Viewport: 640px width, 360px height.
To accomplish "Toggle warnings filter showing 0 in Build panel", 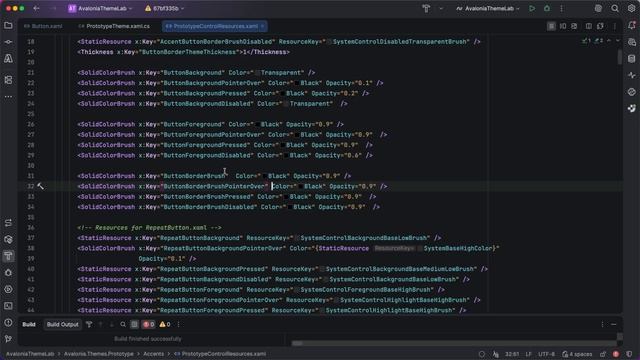I will click(165, 324).
